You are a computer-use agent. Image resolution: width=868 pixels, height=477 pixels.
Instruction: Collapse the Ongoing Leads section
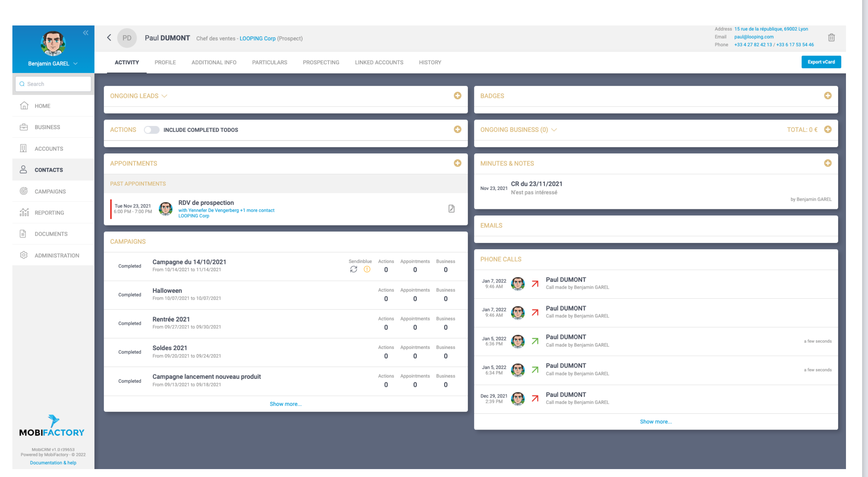(165, 96)
